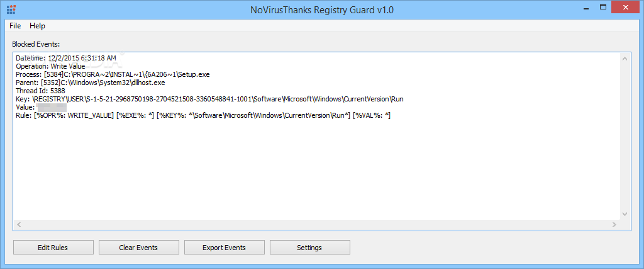Click the Datetime line in blocked events
This screenshot has height=269, width=644.
[65, 58]
